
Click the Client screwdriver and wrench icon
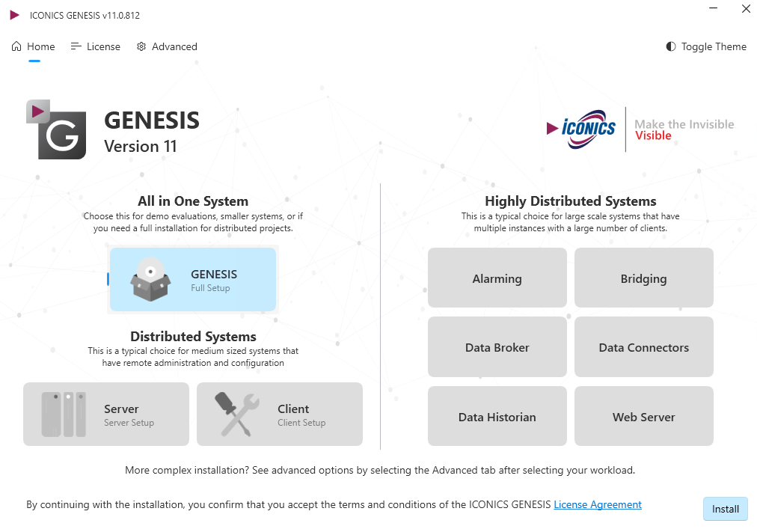click(x=236, y=415)
